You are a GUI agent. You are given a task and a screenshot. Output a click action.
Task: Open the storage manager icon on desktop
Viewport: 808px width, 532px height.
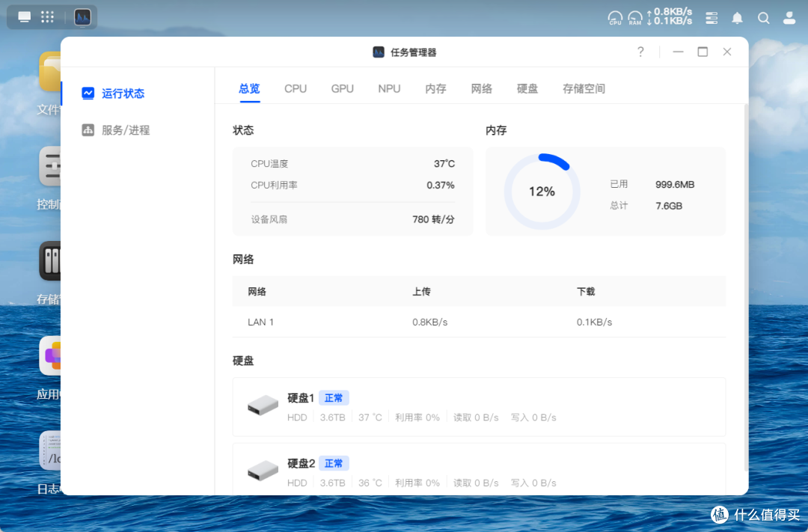[x=50, y=261]
